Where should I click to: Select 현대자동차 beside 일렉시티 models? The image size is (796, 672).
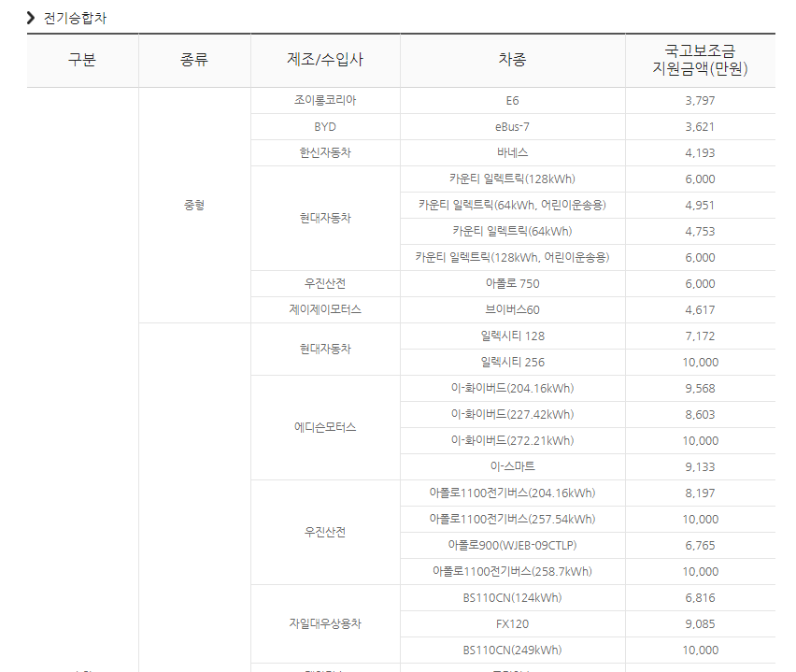[325, 349]
